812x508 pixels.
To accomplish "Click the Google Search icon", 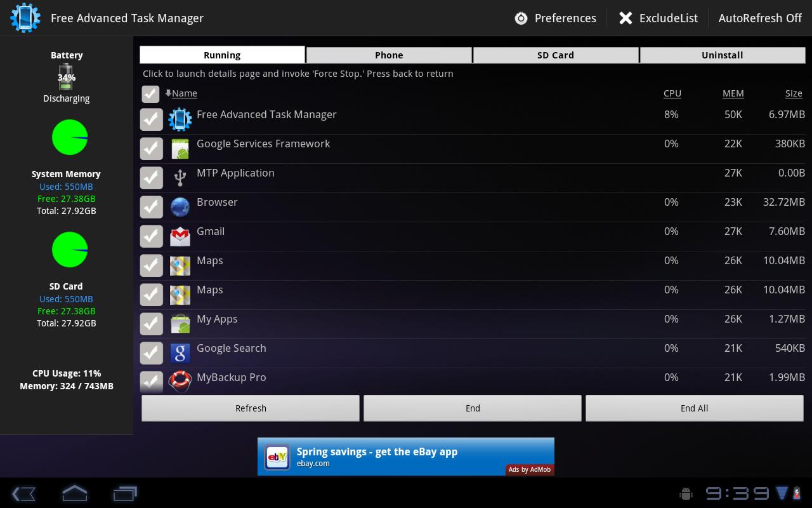I will [180, 353].
